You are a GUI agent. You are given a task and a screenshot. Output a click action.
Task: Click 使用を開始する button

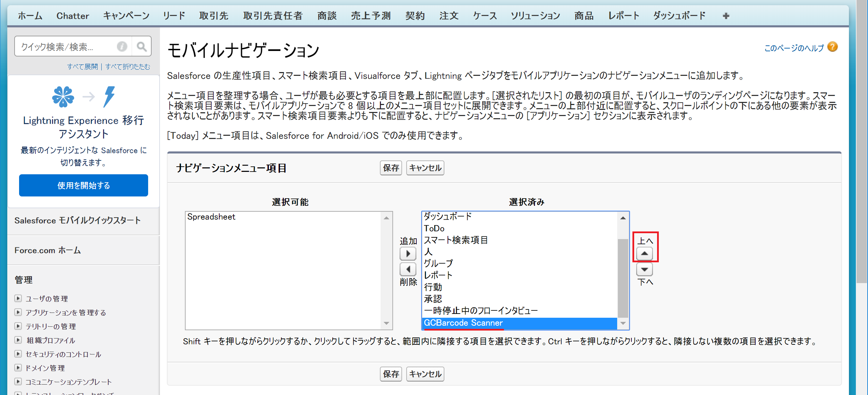coord(84,185)
